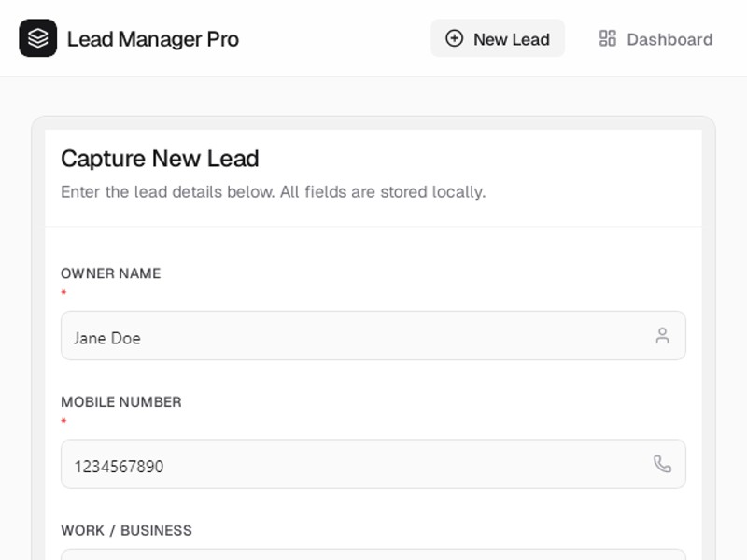Click the Capture New Lead heading
The height and width of the screenshot is (560, 747).
point(160,159)
